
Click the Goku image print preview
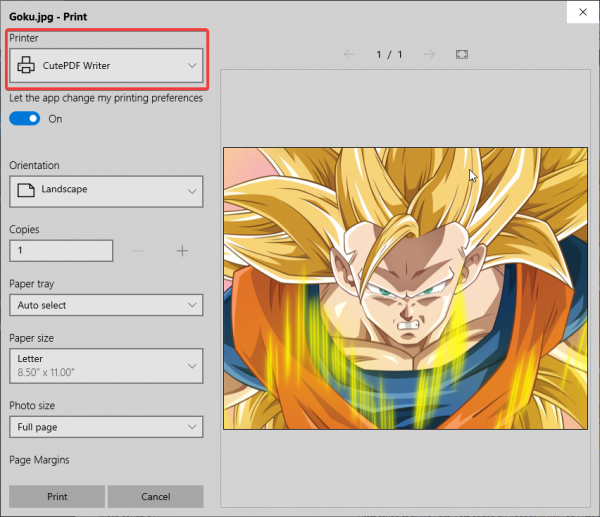[x=404, y=288]
